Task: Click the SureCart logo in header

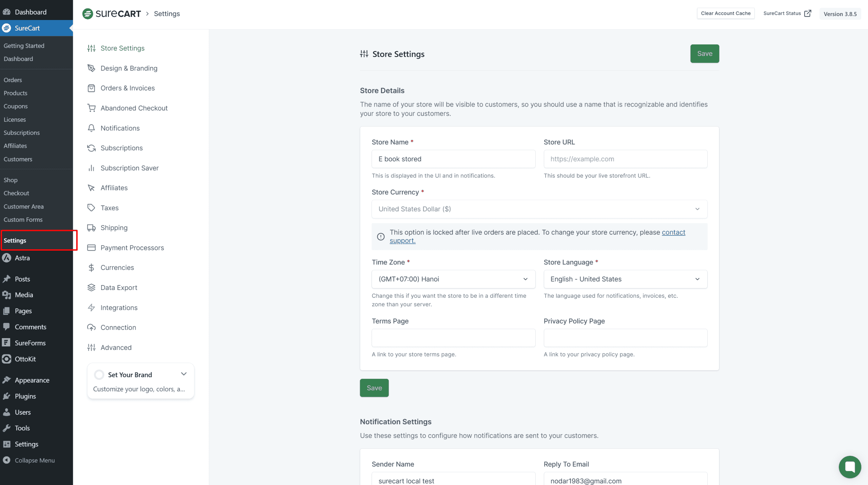Action: click(x=112, y=14)
